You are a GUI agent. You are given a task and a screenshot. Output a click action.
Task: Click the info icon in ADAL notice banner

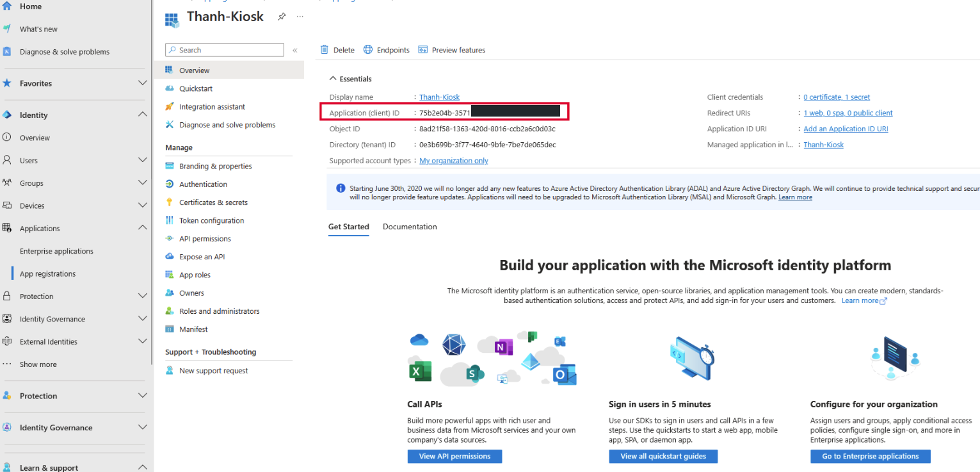[341, 188]
